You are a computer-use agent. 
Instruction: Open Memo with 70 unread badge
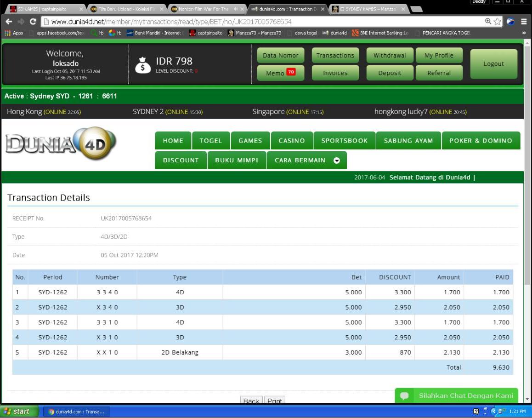[280, 73]
